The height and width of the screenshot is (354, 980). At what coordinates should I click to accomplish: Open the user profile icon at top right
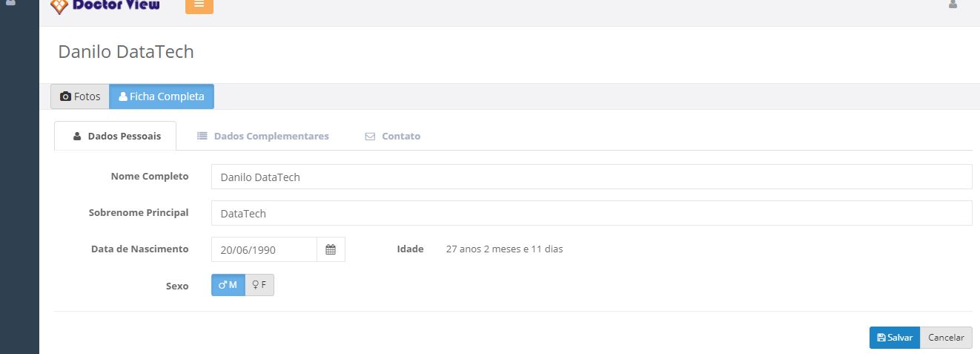[953, 4]
